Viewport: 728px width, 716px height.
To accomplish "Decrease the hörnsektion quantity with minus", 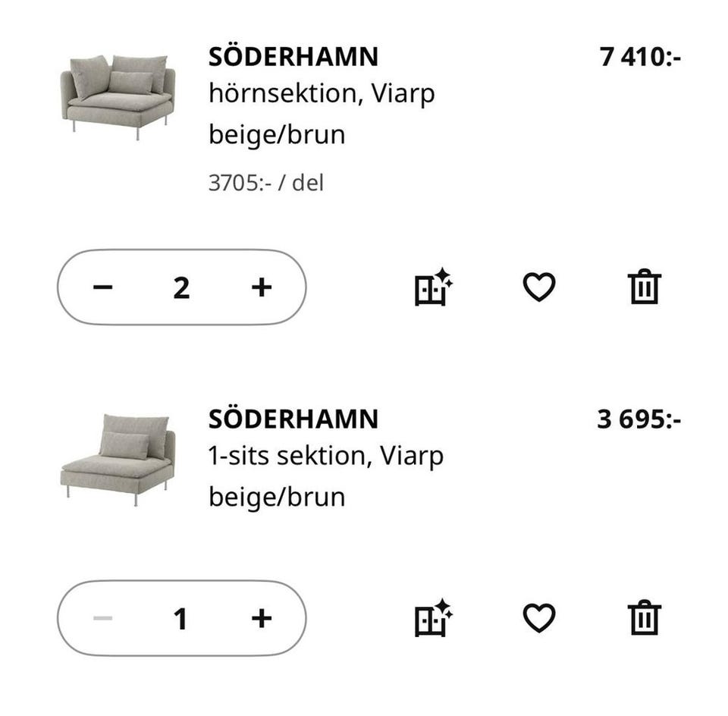I will pos(103,287).
